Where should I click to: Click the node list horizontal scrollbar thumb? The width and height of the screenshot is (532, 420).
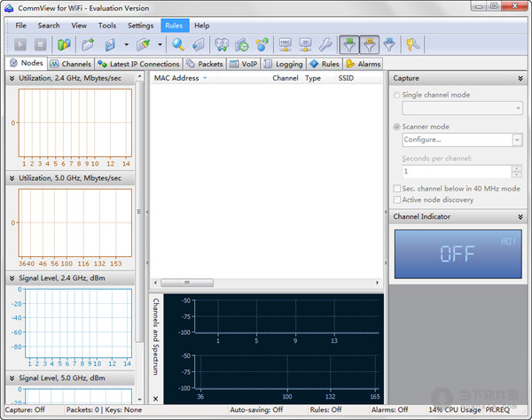[187, 283]
